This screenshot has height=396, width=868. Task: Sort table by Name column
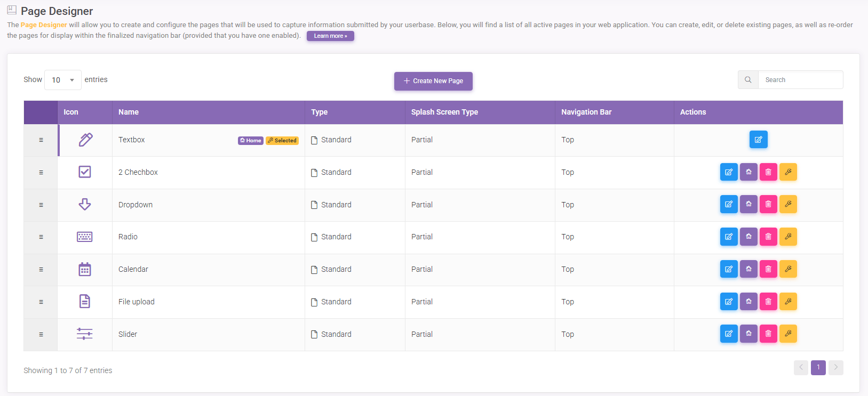(129, 112)
